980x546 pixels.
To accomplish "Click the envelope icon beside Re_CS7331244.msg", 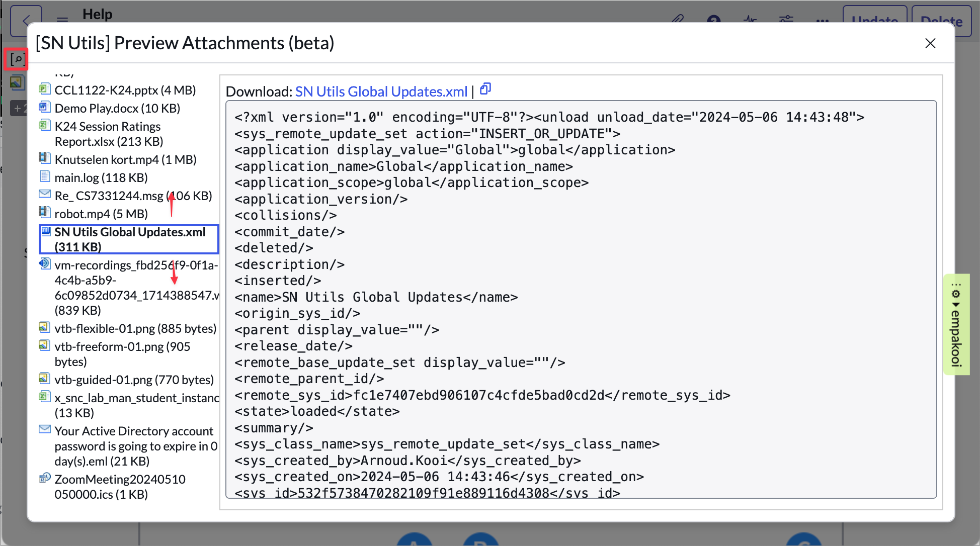I will click(x=45, y=193).
